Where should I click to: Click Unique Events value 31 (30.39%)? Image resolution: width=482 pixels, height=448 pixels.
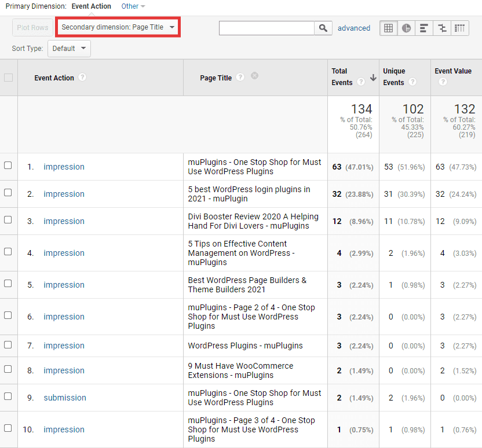[x=404, y=194]
